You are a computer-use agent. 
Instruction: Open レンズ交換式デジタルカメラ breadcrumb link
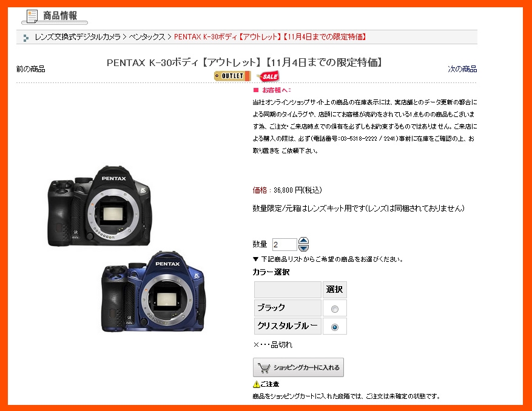point(78,37)
